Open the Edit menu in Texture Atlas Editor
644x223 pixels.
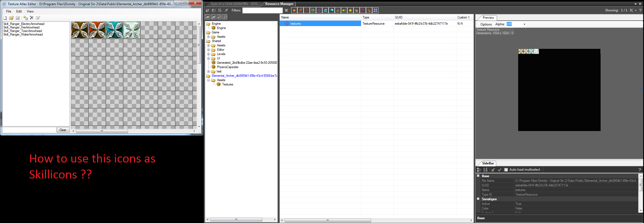19,11
